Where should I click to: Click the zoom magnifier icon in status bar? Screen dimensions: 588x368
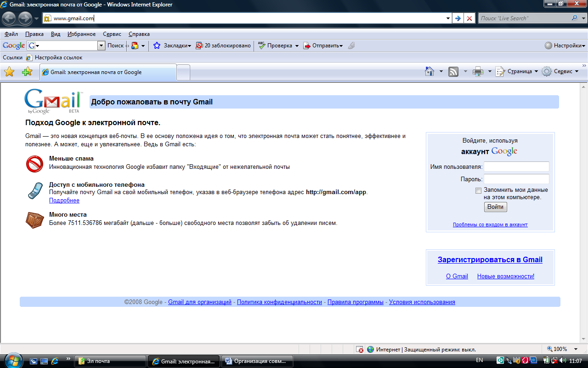550,349
